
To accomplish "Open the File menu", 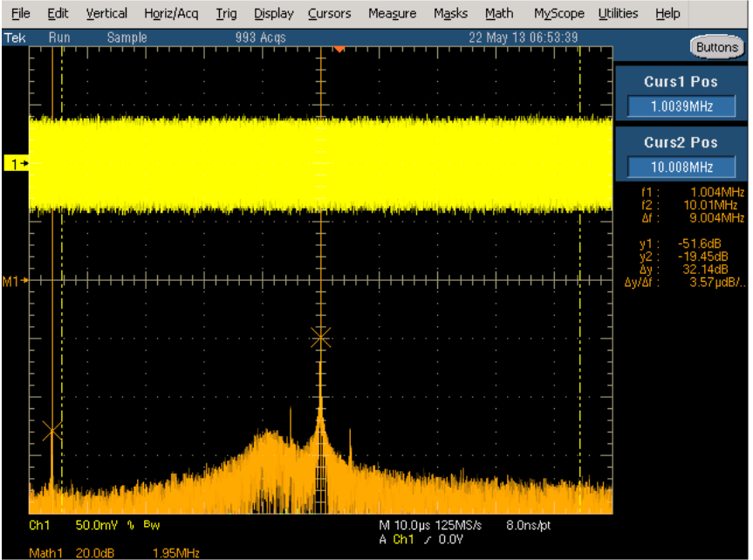I will [21, 13].
